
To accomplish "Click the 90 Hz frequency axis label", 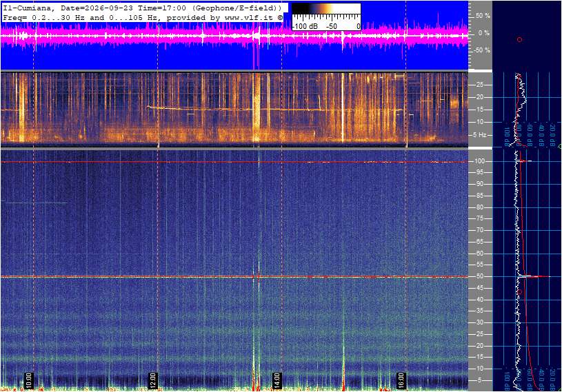I will point(479,184).
